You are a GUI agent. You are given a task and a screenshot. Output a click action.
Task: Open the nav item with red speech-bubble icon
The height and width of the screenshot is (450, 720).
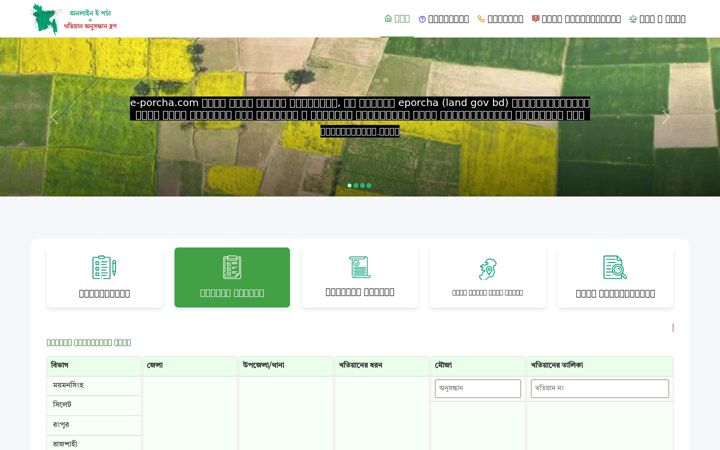click(x=576, y=19)
